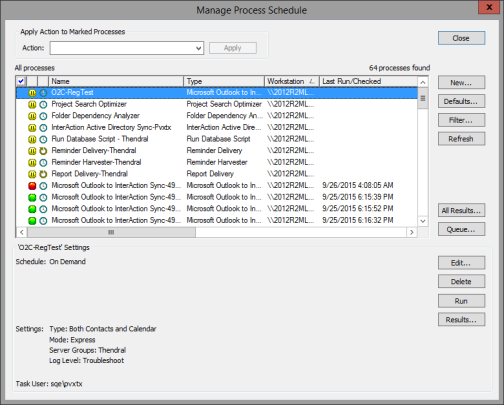Delete the selected process
This screenshot has width=504, height=405.
tap(461, 282)
